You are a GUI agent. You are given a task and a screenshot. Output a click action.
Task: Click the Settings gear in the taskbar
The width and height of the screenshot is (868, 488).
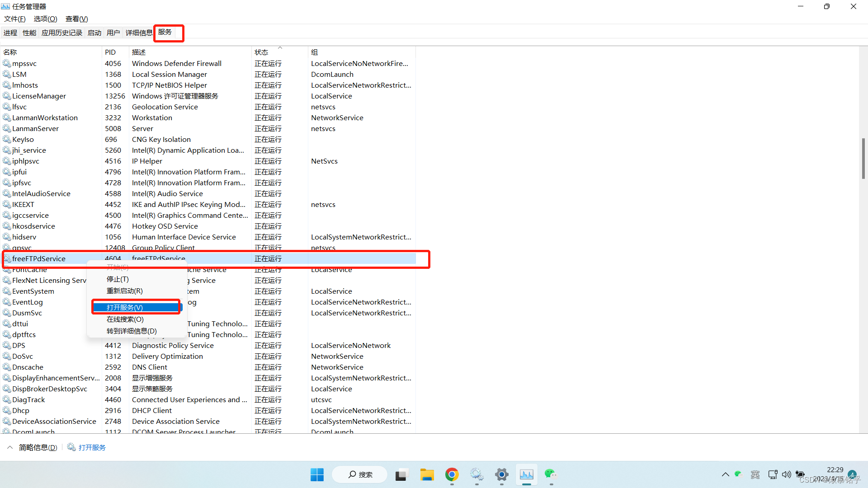tap(501, 474)
